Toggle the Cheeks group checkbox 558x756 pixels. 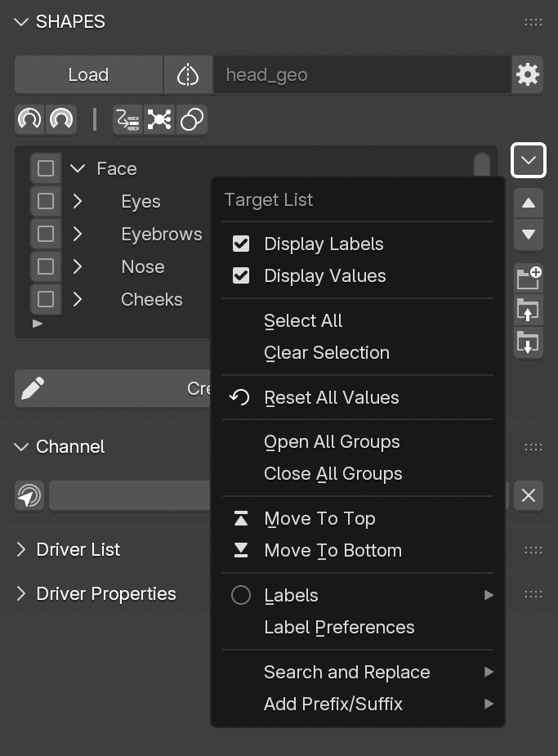point(46,299)
